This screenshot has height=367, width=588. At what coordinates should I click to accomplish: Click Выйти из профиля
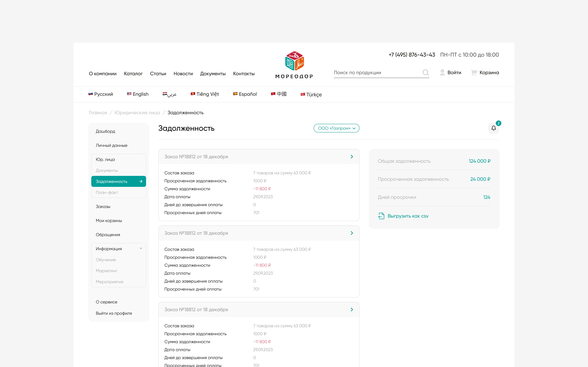click(x=114, y=313)
